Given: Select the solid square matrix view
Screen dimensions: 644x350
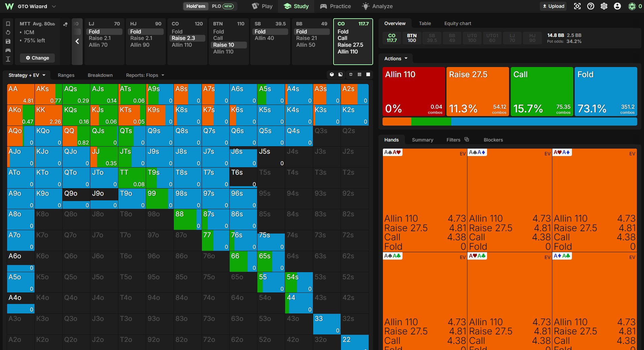Looking at the screenshot, I should point(368,74).
